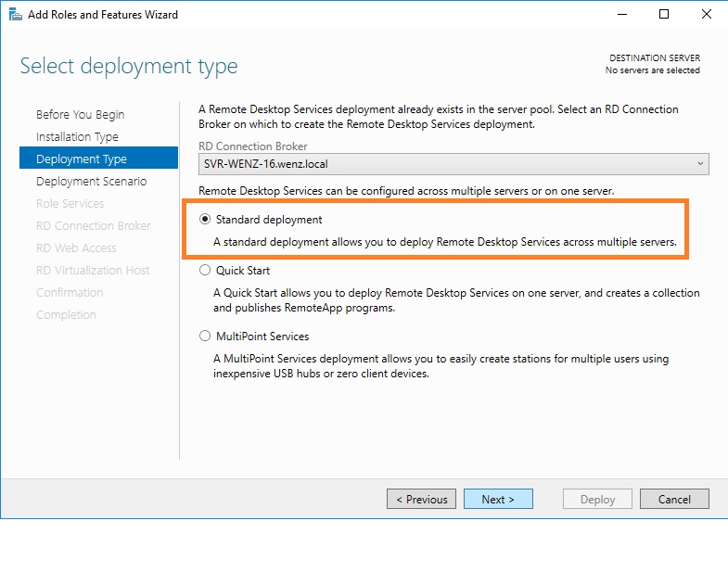Click the MultiPoint Services description text

441,366
